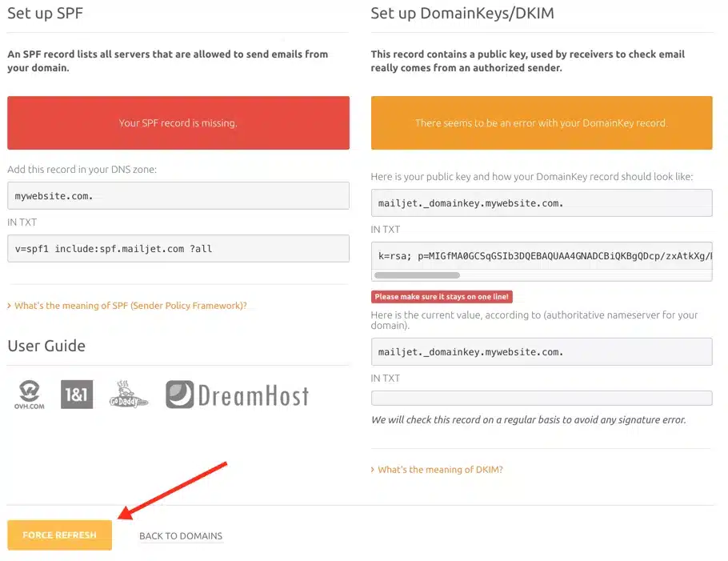This screenshot has width=728, height=561.
Task: Go back to domains list
Action: click(x=181, y=536)
